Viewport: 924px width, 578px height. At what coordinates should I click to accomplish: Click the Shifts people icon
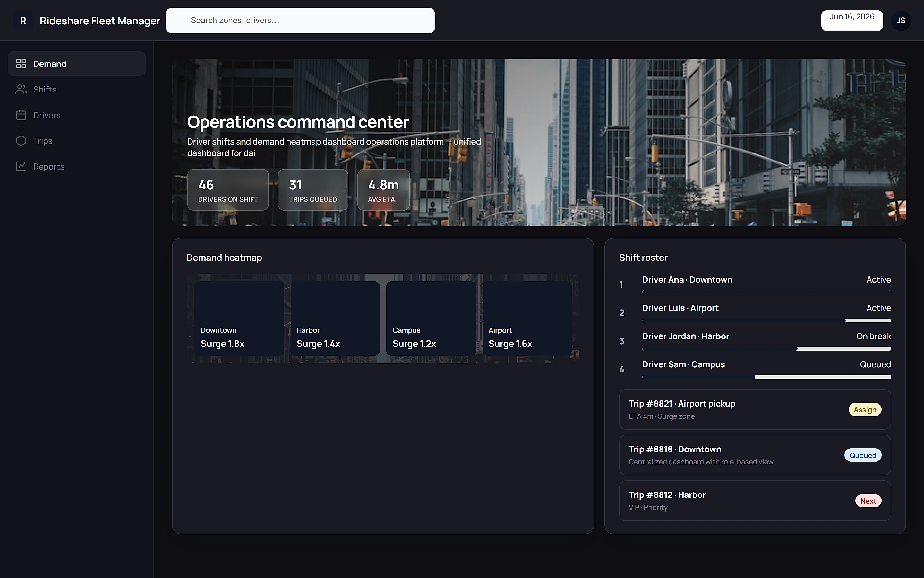click(x=21, y=89)
